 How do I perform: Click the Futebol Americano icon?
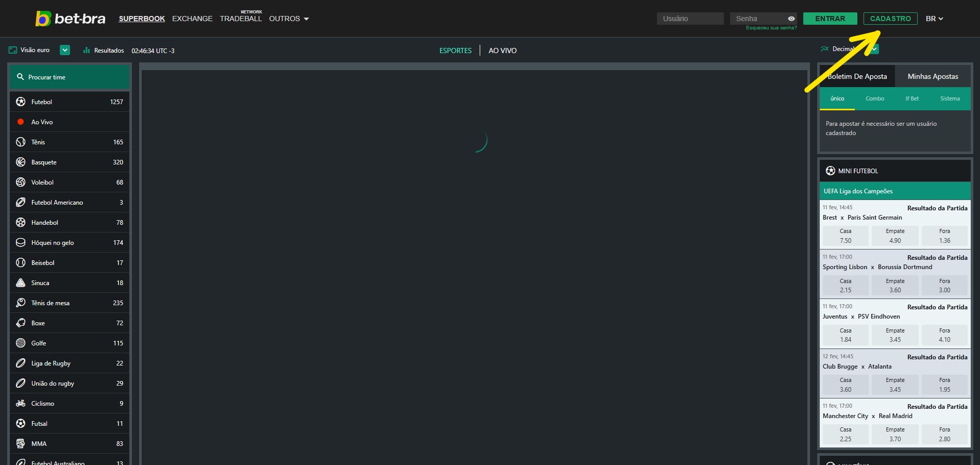[21, 202]
